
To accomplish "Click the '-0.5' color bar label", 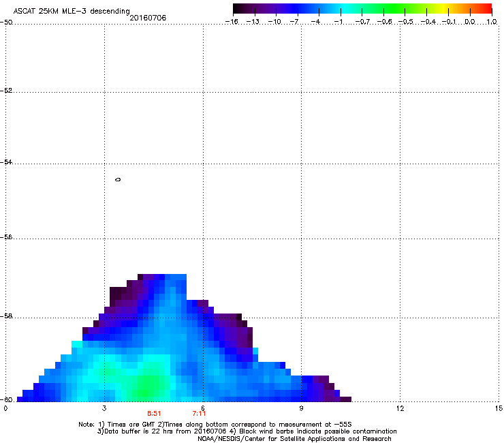I will pyautogui.click(x=406, y=22).
